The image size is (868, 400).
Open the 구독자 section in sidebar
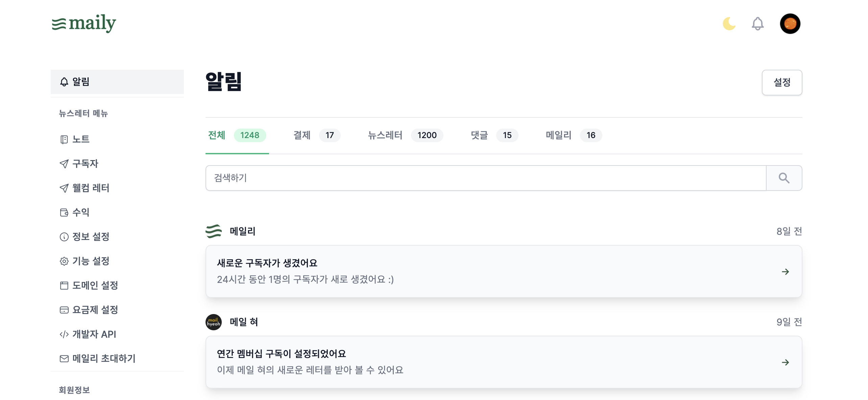(85, 164)
